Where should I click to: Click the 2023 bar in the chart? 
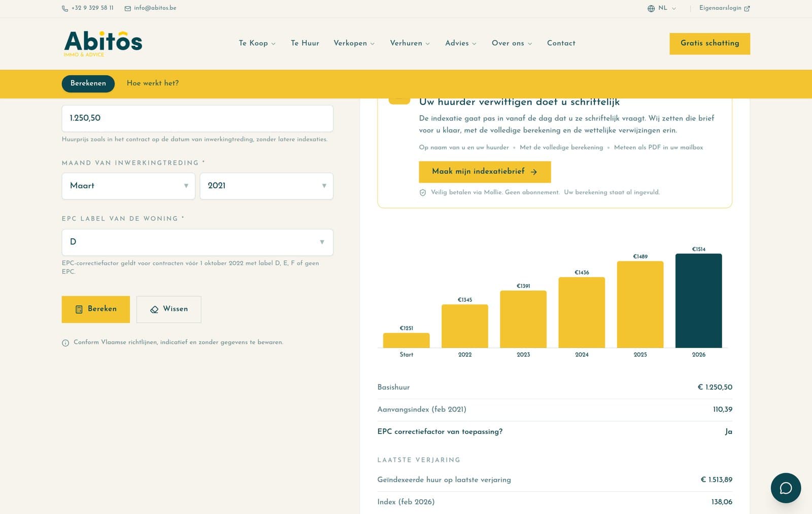[x=523, y=319]
